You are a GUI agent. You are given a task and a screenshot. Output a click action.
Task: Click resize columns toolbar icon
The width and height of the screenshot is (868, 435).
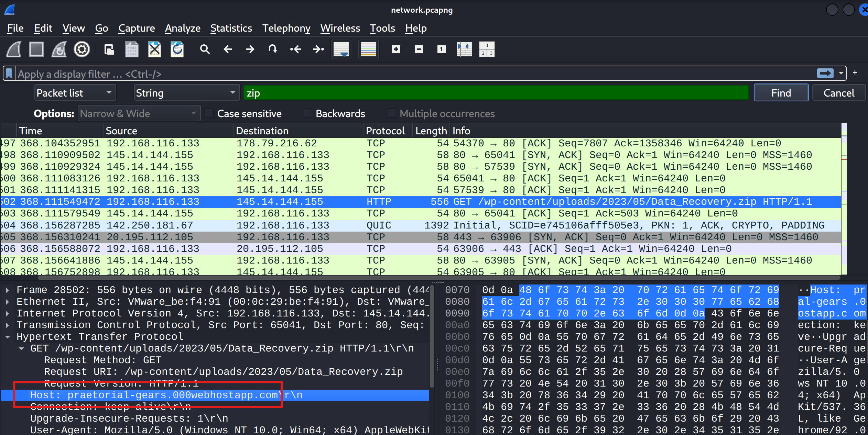pos(464,49)
